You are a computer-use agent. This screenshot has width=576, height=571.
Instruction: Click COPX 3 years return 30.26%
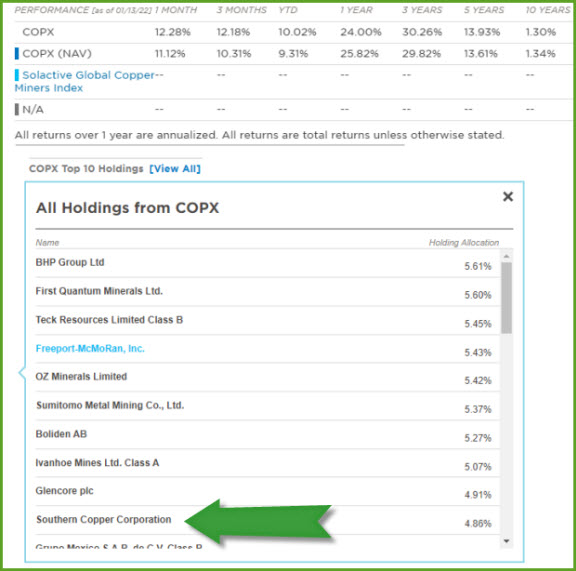pyautogui.click(x=422, y=32)
